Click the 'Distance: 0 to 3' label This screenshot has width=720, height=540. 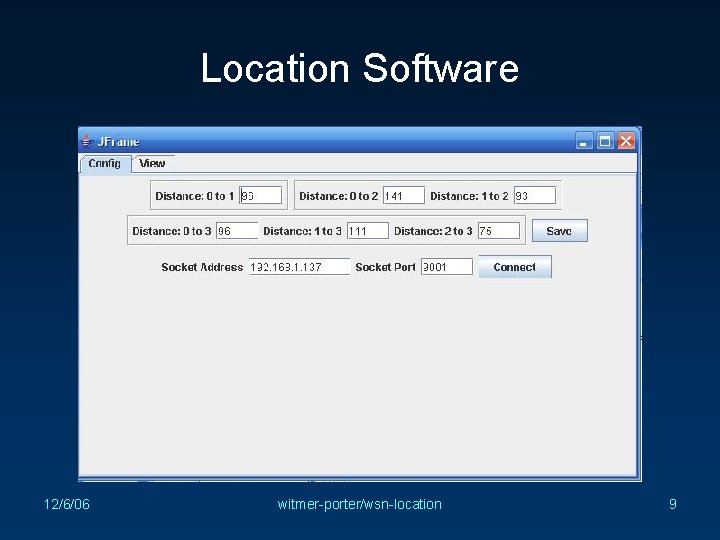pos(172,231)
